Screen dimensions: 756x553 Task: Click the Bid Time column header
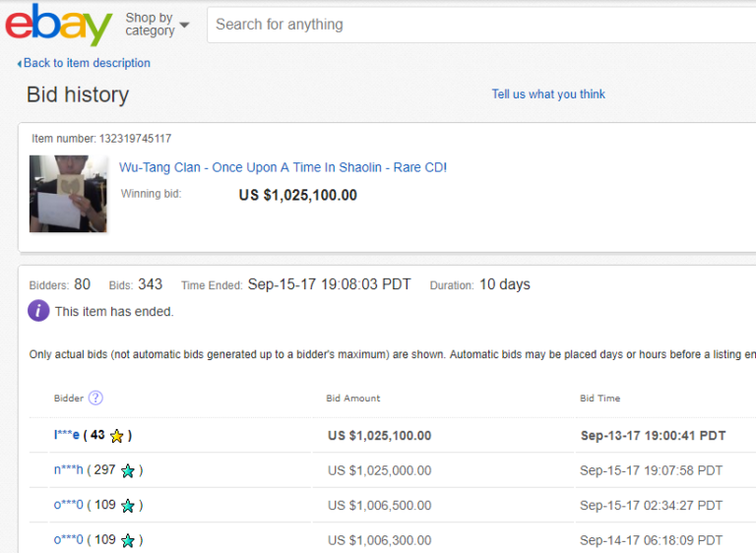click(x=599, y=399)
